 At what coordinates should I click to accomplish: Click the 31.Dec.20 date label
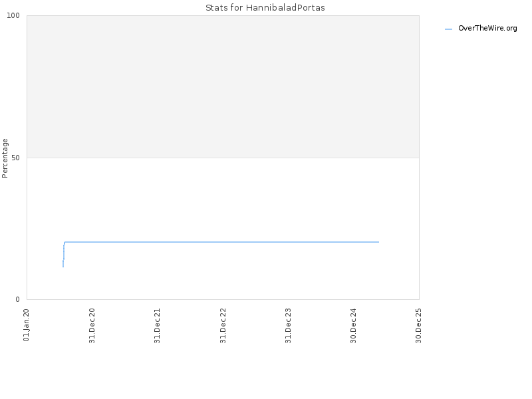click(x=92, y=326)
